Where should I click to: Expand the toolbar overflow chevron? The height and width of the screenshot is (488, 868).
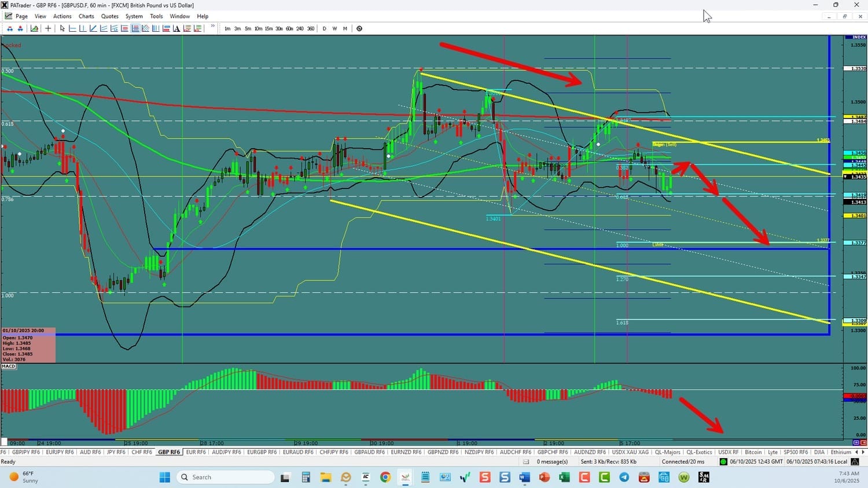click(x=213, y=27)
